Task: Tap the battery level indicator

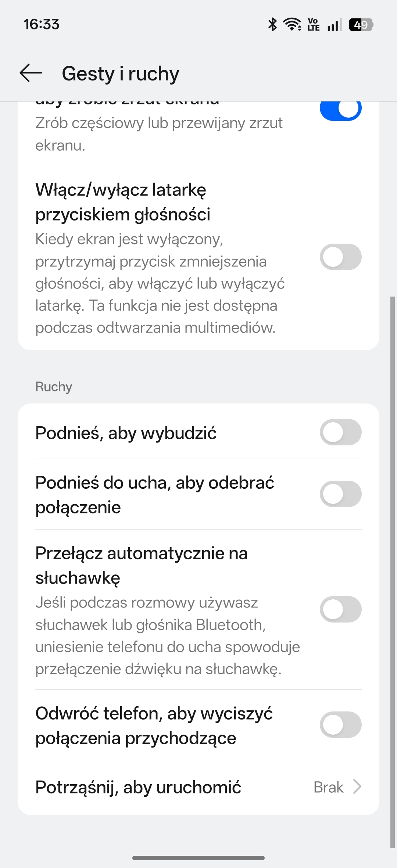Action: (361, 25)
